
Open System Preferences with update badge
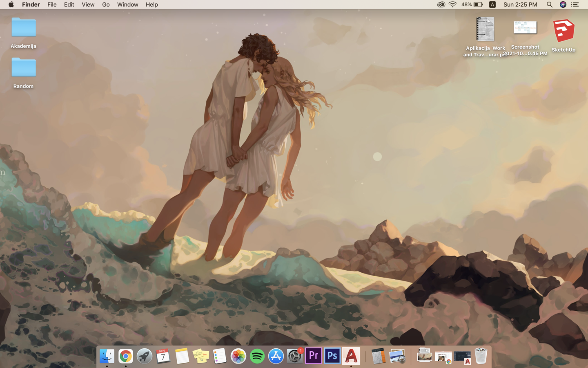[295, 356]
